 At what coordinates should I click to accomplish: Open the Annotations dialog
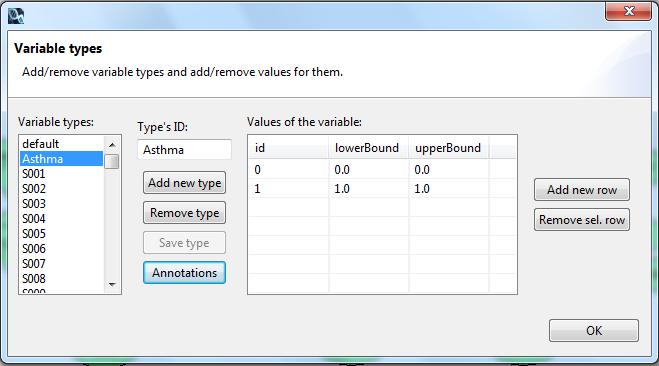click(x=184, y=273)
